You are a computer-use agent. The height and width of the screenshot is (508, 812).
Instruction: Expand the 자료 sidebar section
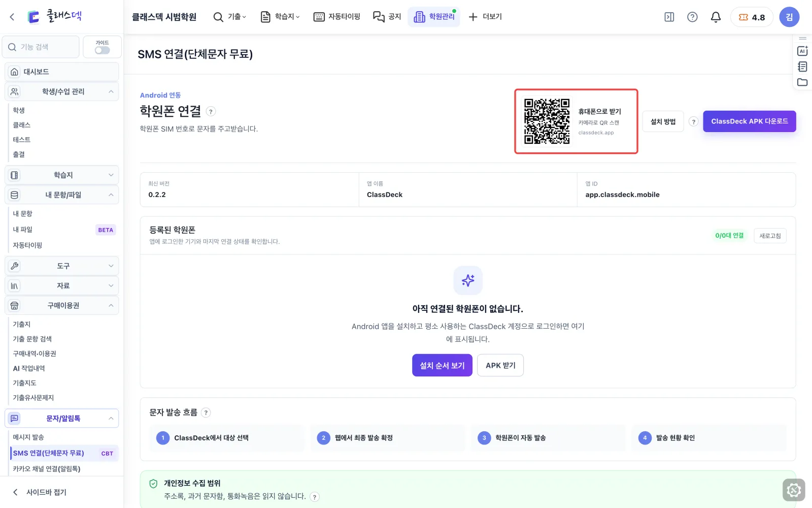tap(62, 285)
